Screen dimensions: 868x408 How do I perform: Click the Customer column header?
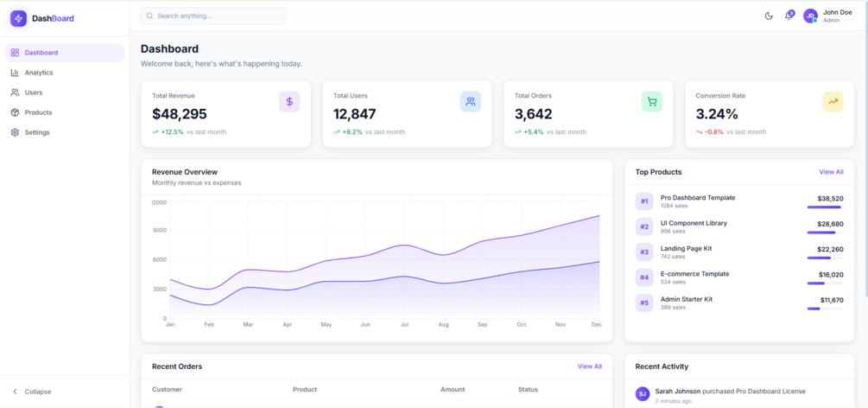(167, 389)
